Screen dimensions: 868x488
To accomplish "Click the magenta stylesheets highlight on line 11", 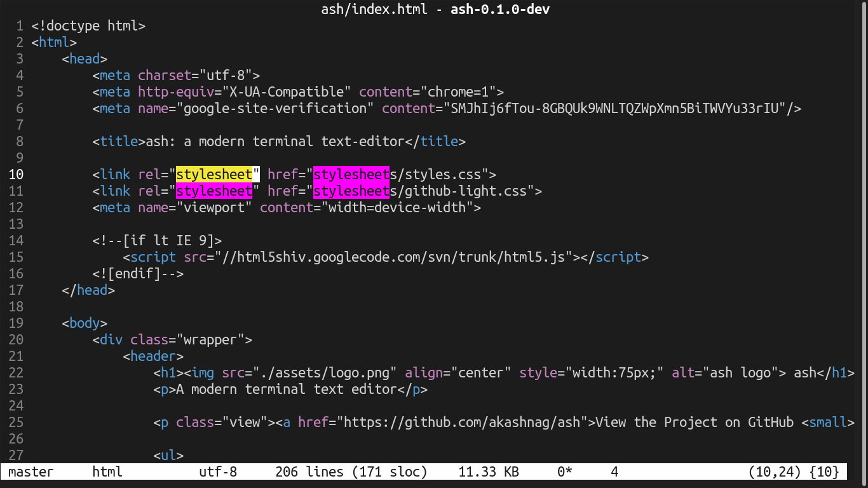I will 351,191.
